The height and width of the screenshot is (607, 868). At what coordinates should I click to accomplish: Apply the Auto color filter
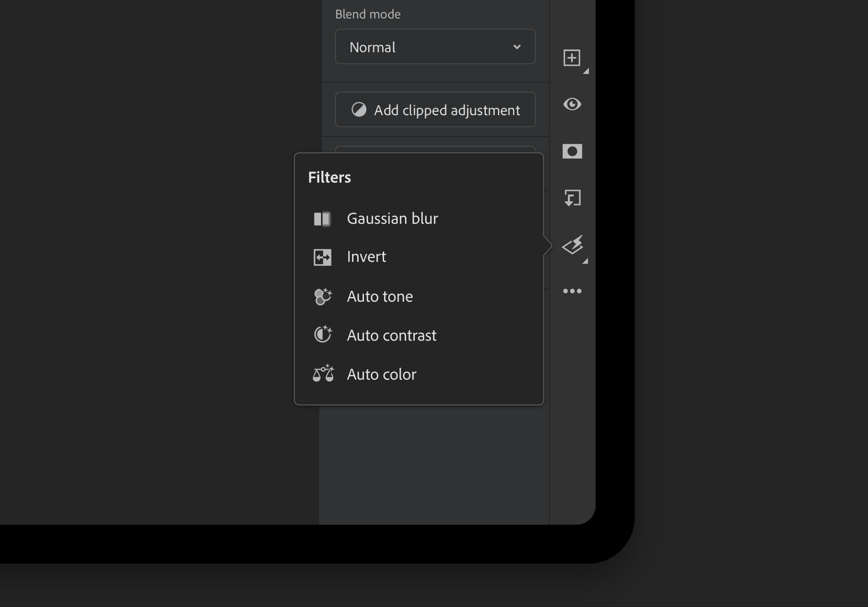coord(382,374)
